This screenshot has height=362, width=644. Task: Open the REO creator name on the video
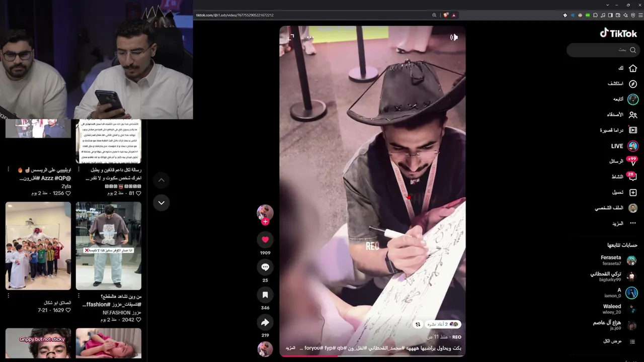pyautogui.click(x=457, y=337)
